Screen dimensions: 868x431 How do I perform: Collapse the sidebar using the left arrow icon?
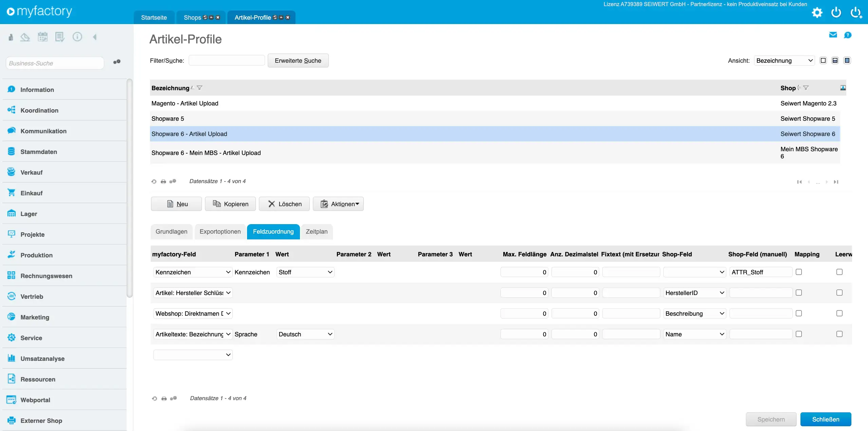pyautogui.click(x=95, y=37)
